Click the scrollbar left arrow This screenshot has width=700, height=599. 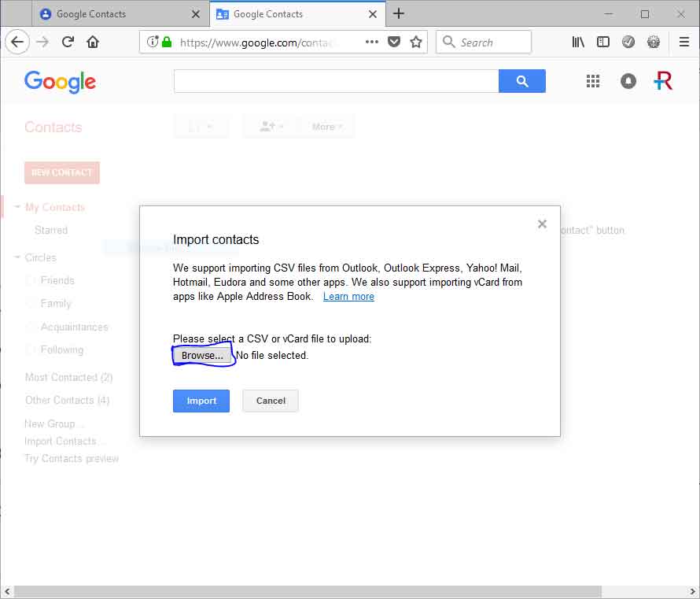pyautogui.click(x=7, y=591)
